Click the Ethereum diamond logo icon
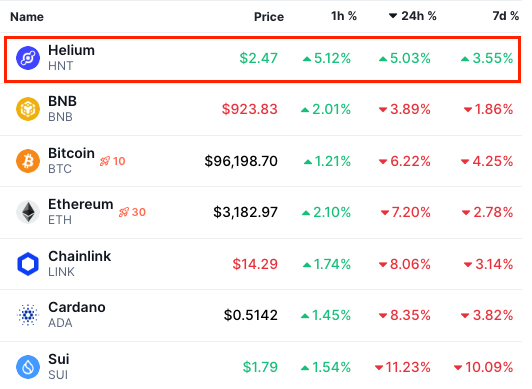Screen dimensions: 532x389 (x=28, y=212)
